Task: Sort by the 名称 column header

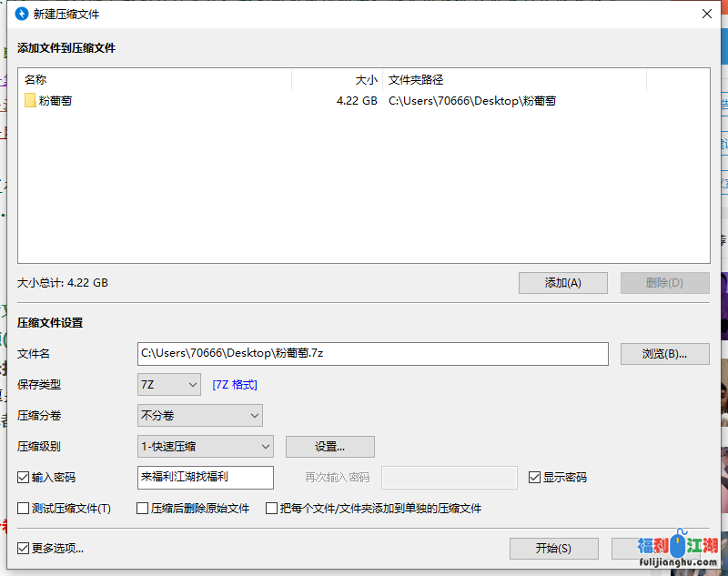Action: pos(155,80)
